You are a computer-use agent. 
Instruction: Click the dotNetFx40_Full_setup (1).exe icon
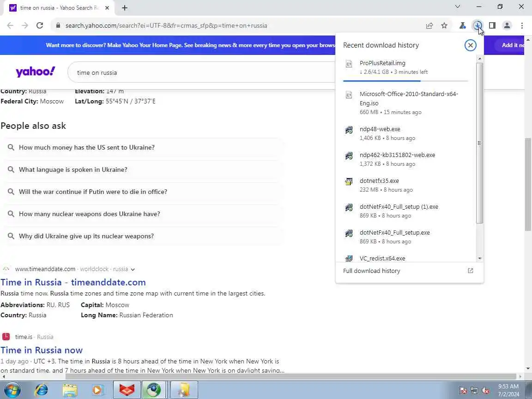(349, 207)
